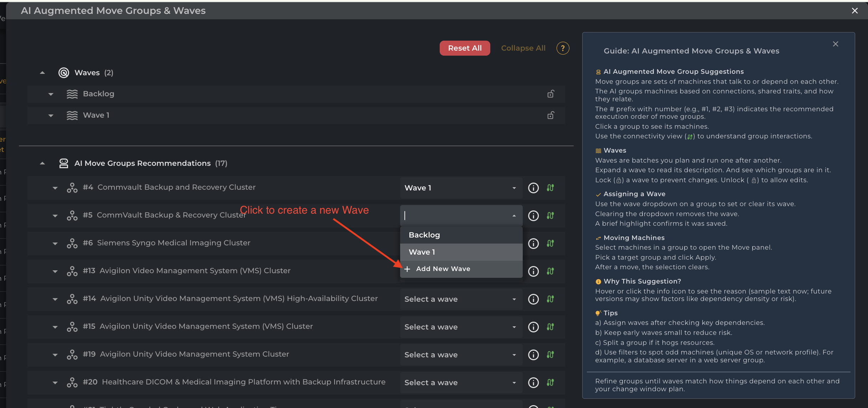Image resolution: width=868 pixels, height=408 pixels.
Task: Open connectivity view for #4 Commvault cluster
Action: 550,188
